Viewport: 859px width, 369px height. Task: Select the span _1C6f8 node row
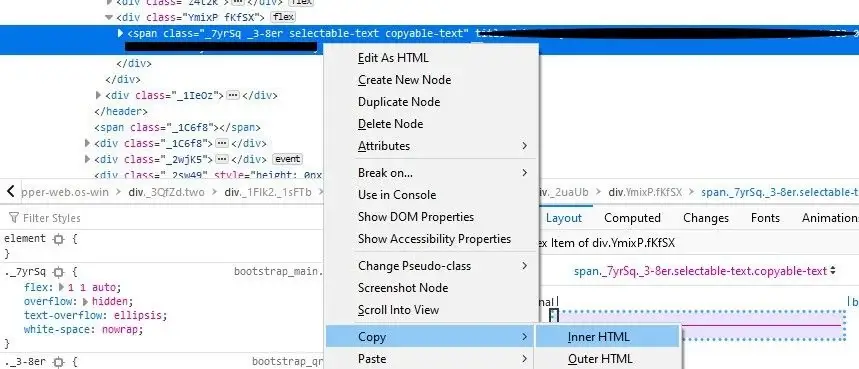pyautogui.click(x=177, y=128)
